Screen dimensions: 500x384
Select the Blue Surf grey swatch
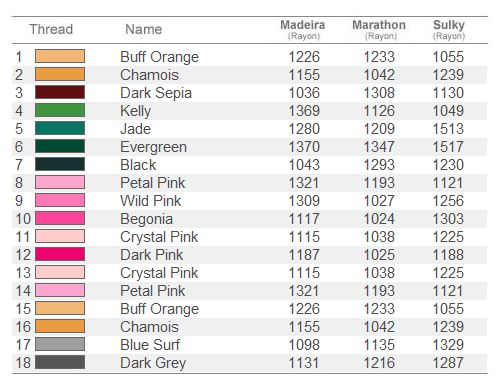[60, 344]
